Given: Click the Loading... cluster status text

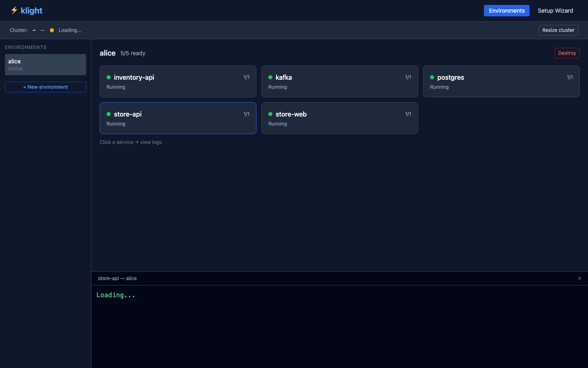Looking at the screenshot, I should 70,30.
